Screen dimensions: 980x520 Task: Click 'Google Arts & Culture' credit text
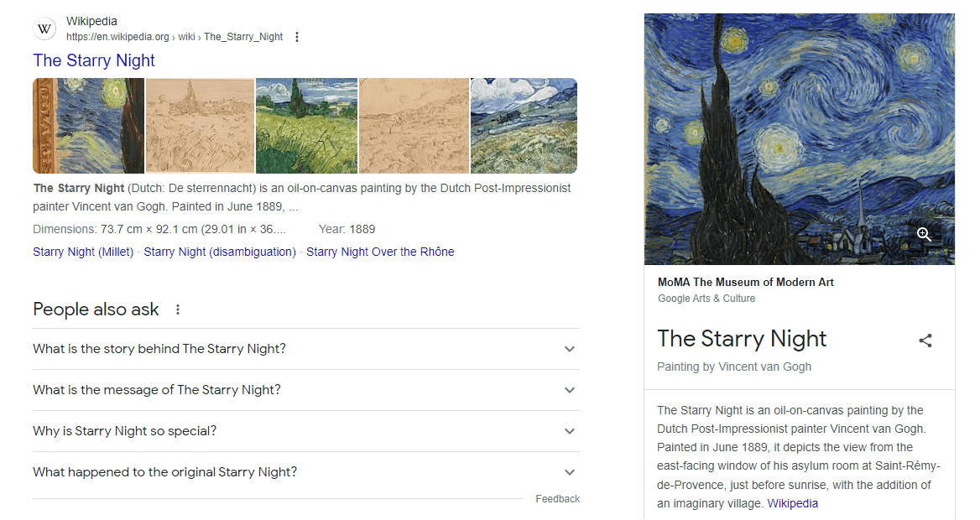pos(706,299)
